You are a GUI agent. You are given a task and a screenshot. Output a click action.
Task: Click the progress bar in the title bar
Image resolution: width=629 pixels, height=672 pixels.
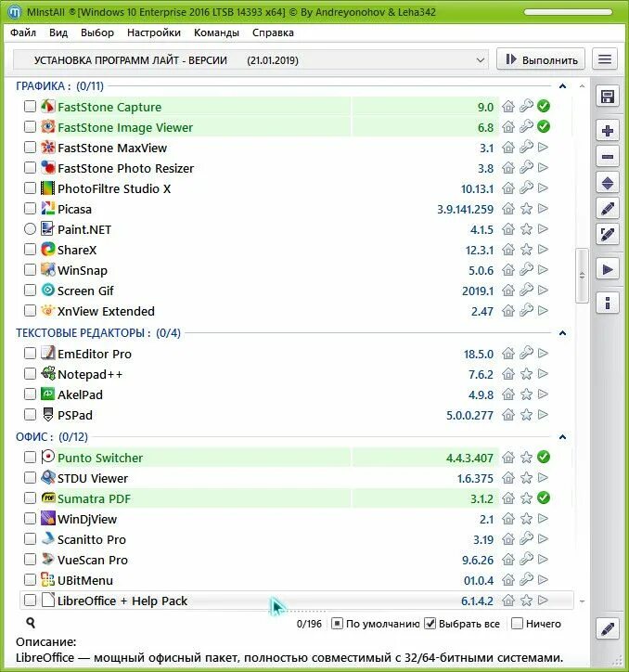(x=568, y=12)
